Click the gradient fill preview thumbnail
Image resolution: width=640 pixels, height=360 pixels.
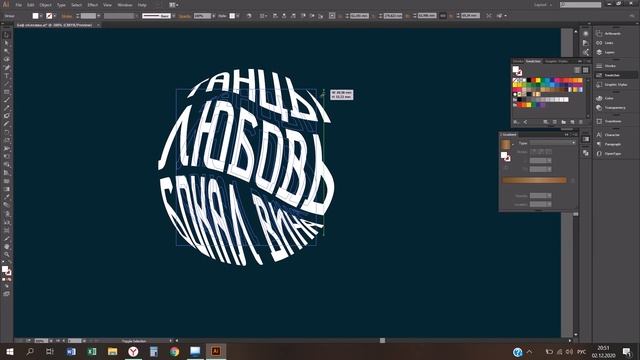point(506,144)
